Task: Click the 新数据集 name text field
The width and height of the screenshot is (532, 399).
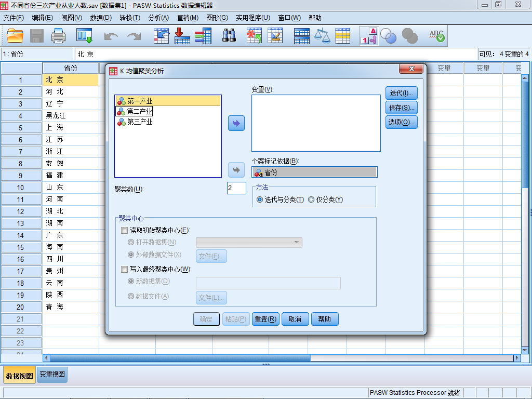Action: [x=269, y=283]
